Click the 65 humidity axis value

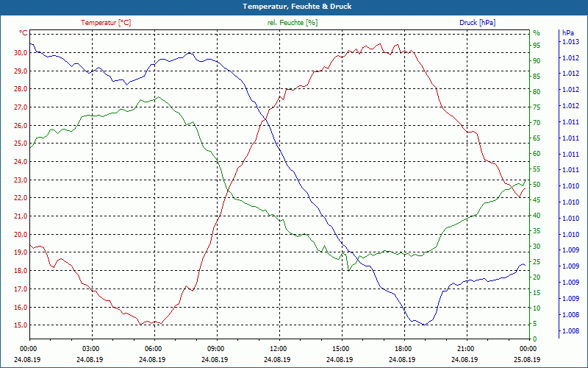(x=537, y=138)
